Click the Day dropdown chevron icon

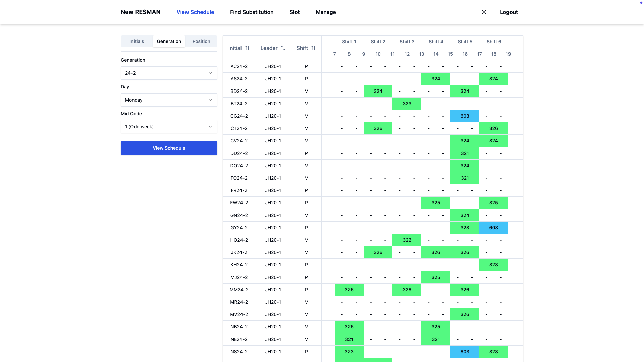point(210,100)
